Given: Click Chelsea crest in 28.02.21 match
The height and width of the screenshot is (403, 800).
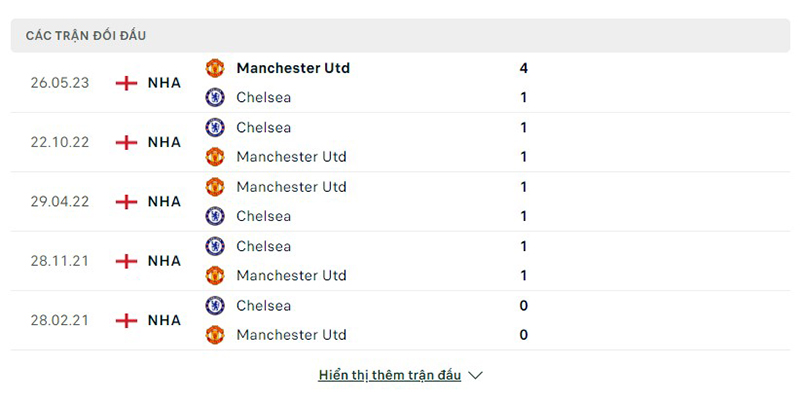Looking at the screenshot, I should click(215, 305).
